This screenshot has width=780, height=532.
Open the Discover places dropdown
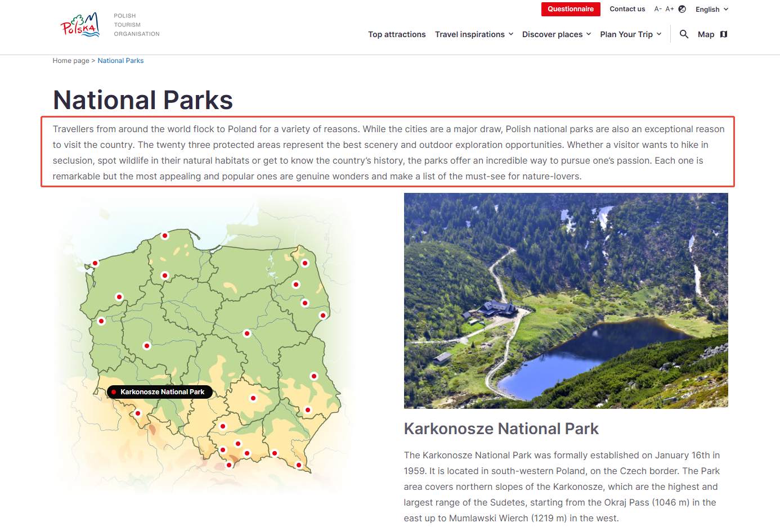click(x=556, y=34)
